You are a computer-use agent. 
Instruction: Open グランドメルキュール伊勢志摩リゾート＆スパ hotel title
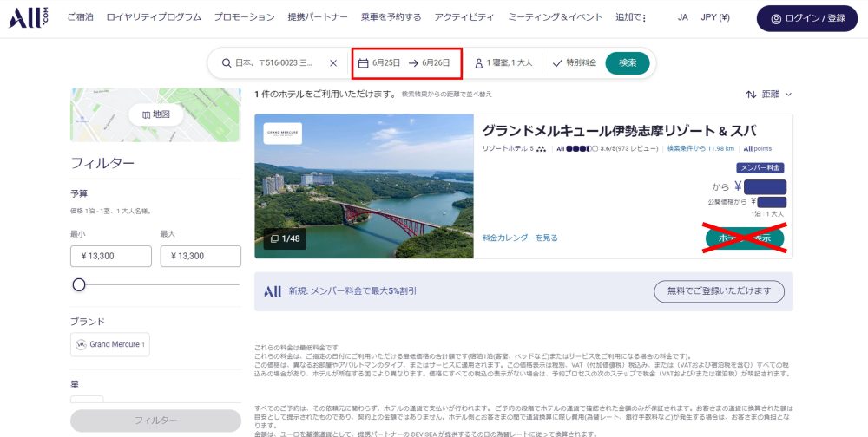click(x=619, y=131)
